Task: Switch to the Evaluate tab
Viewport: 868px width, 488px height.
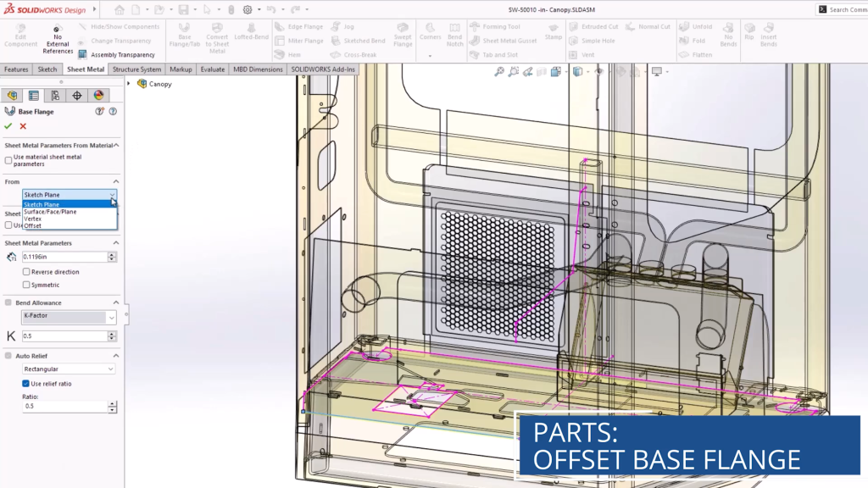Action: pyautogui.click(x=213, y=69)
